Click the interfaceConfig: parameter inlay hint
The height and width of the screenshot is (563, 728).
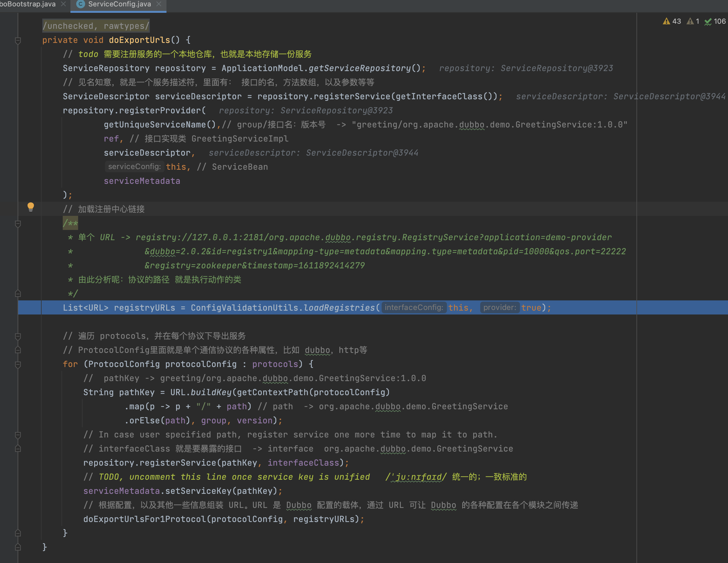pos(414,307)
